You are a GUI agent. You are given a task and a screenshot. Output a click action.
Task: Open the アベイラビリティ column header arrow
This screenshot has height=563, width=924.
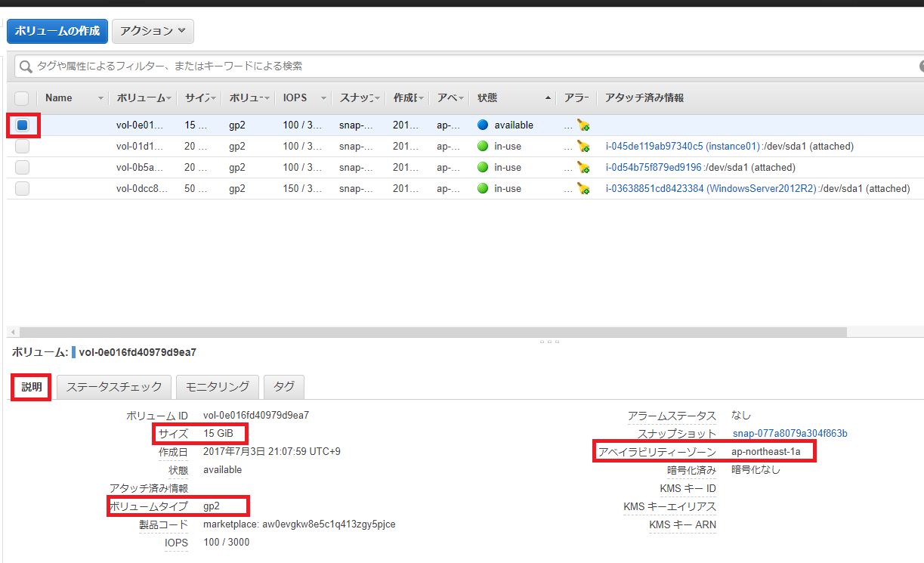click(x=462, y=99)
